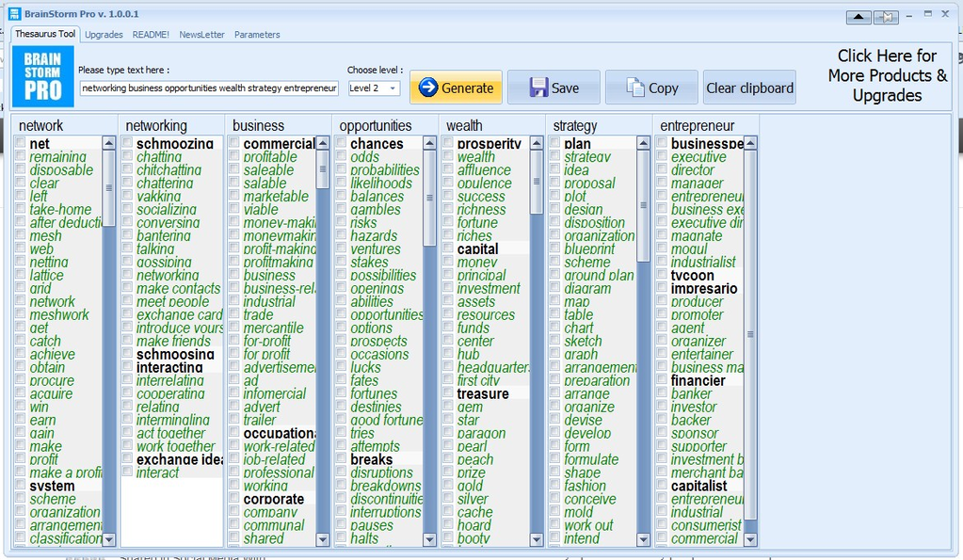Open the Upgrades tab
This screenshot has width=963, height=560.
click(104, 35)
